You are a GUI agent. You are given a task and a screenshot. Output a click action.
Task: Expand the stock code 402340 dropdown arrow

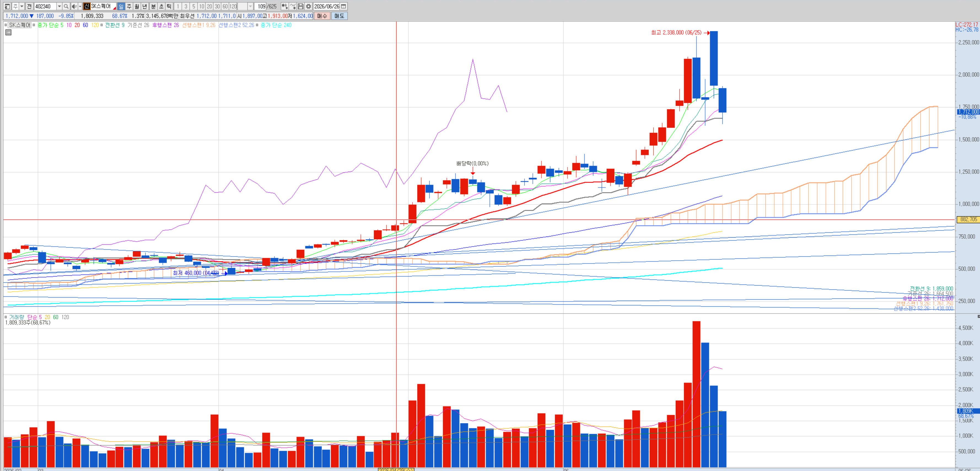[x=59, y=6]
